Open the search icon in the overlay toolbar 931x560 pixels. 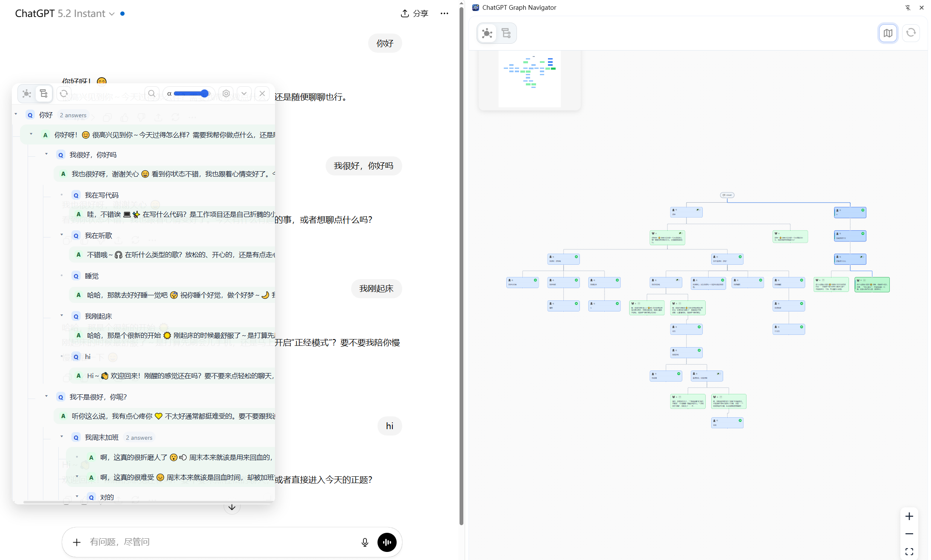coord(152,93)
